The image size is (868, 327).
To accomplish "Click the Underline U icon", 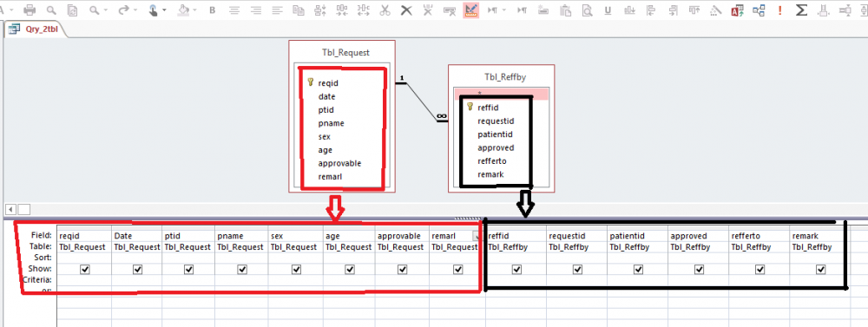I will (608, 10).
